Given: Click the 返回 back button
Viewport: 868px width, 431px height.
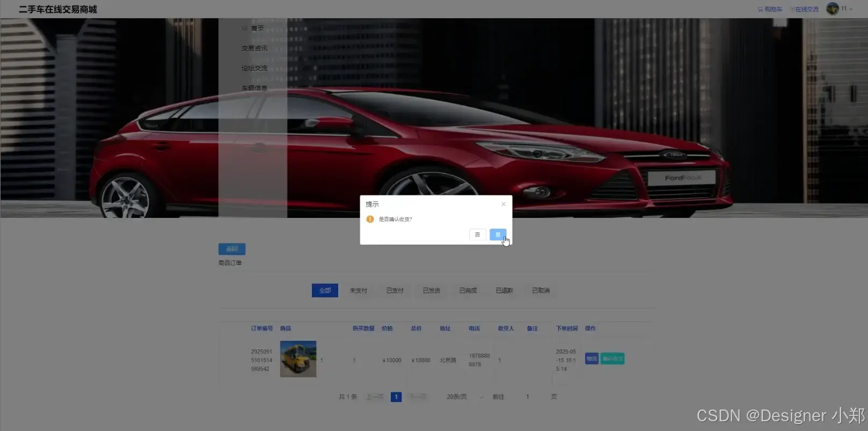Looking at the screenshot, I should (232, 249).
